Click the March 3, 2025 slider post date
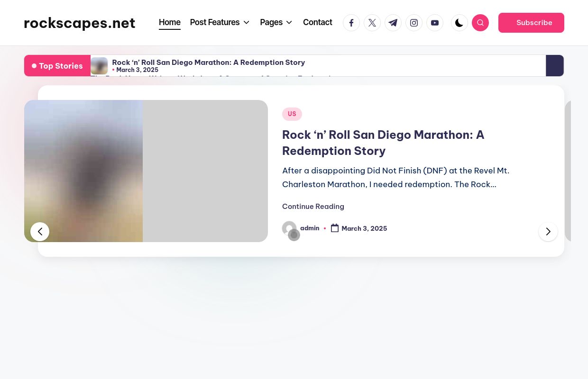 pos(364,228)
